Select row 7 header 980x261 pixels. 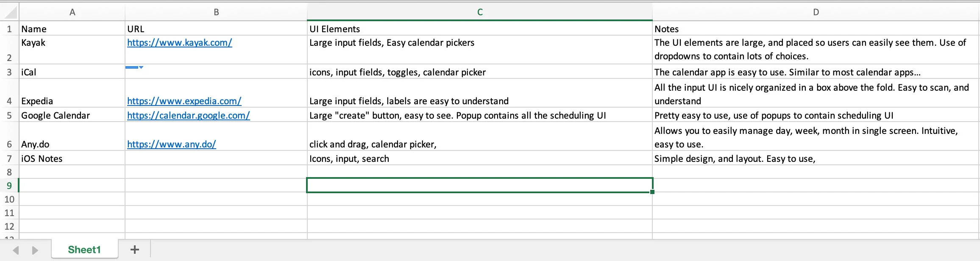[x=9, y=158]
